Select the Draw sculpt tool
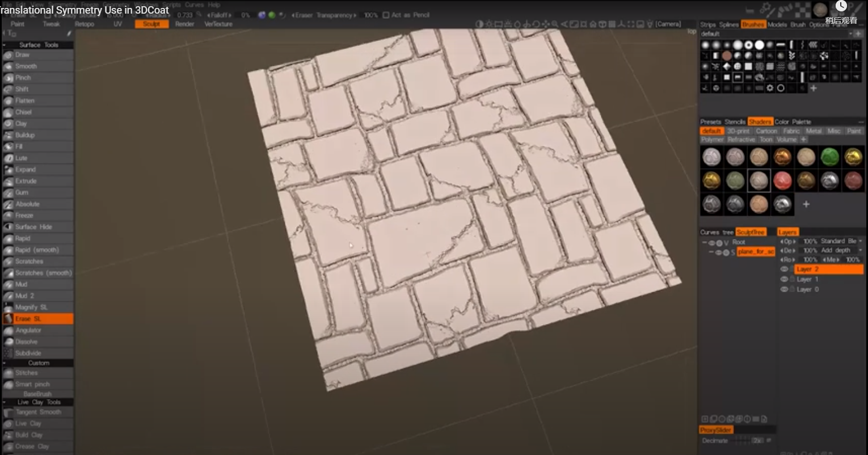The height and width of the screenshot is (455, 868). (x=37, y=54)
